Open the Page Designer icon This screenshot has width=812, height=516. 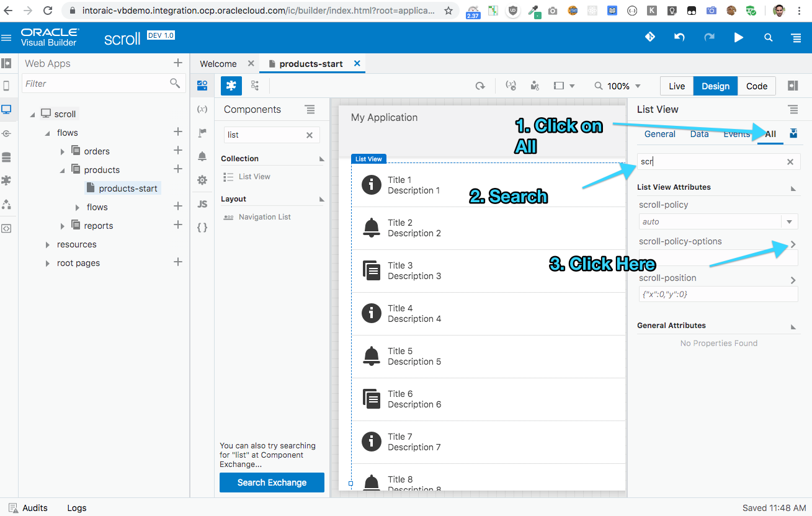click(202, 86)
